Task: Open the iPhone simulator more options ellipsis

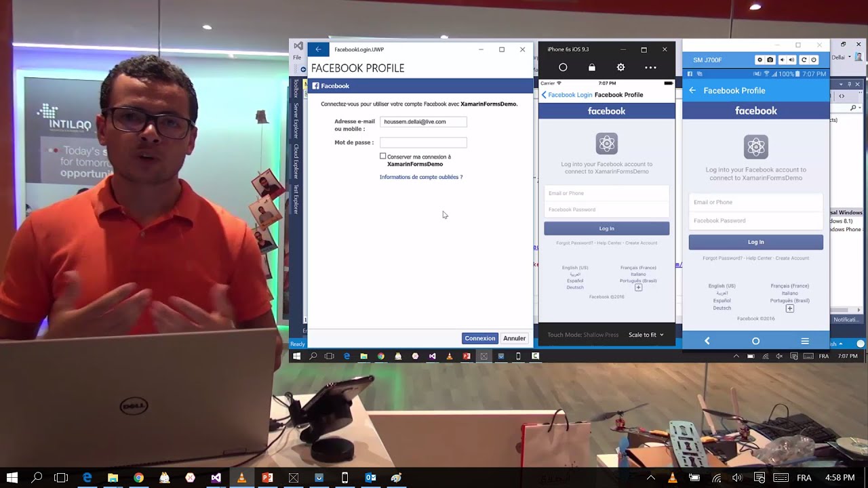Action: point(650,67)
